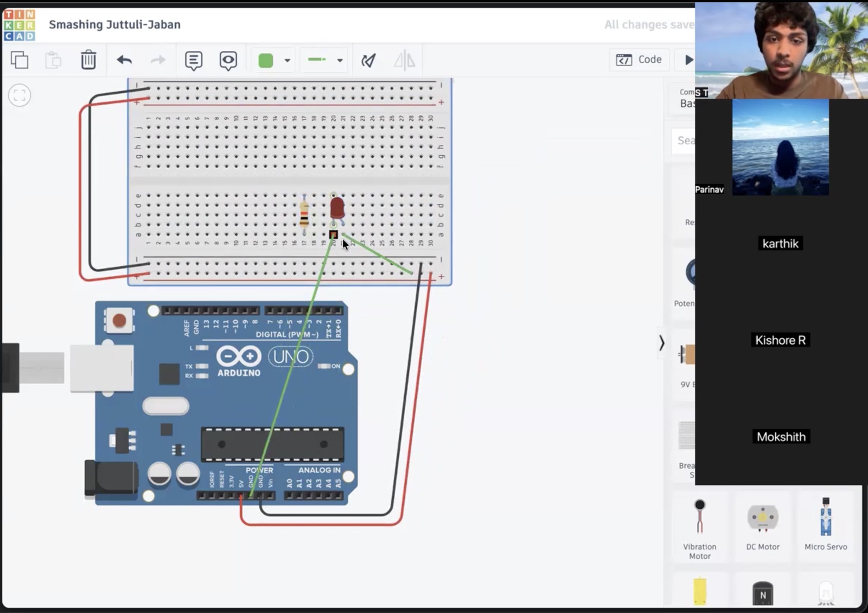Click the rotate tool icon
This screenshot has height=613, width=868.
click(369, 60)
